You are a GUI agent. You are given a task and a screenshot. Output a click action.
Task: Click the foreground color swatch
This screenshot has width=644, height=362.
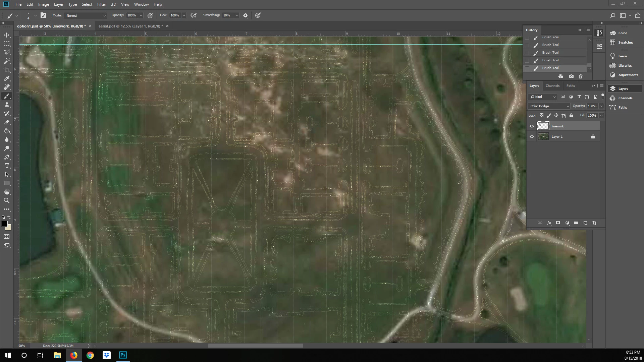[4, 224]
